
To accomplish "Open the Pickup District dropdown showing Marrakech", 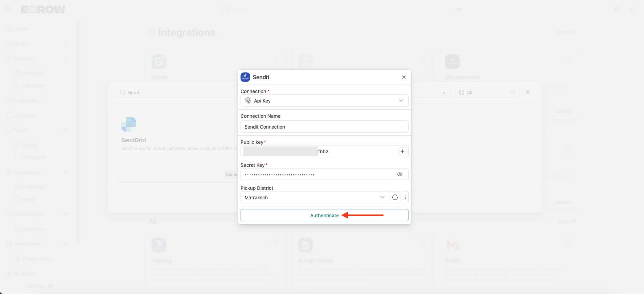I will click(315, 197).
